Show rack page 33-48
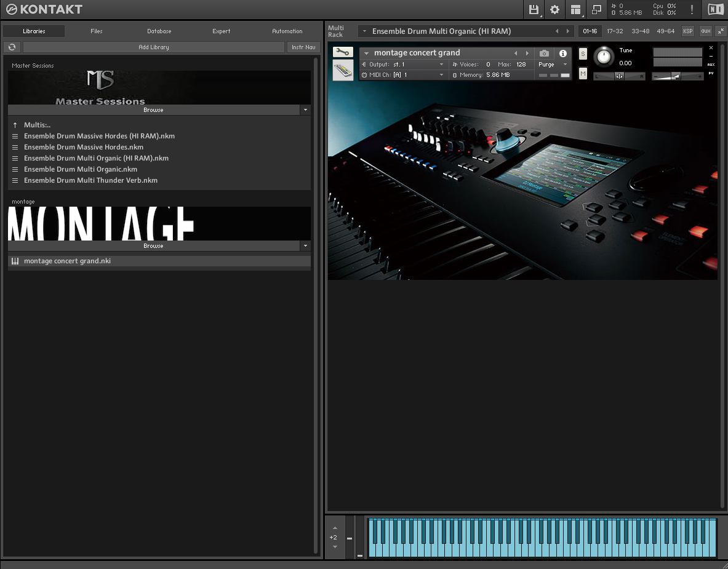Image resolution: width=728 pixels, height=569 pixels. pos(640,31)
